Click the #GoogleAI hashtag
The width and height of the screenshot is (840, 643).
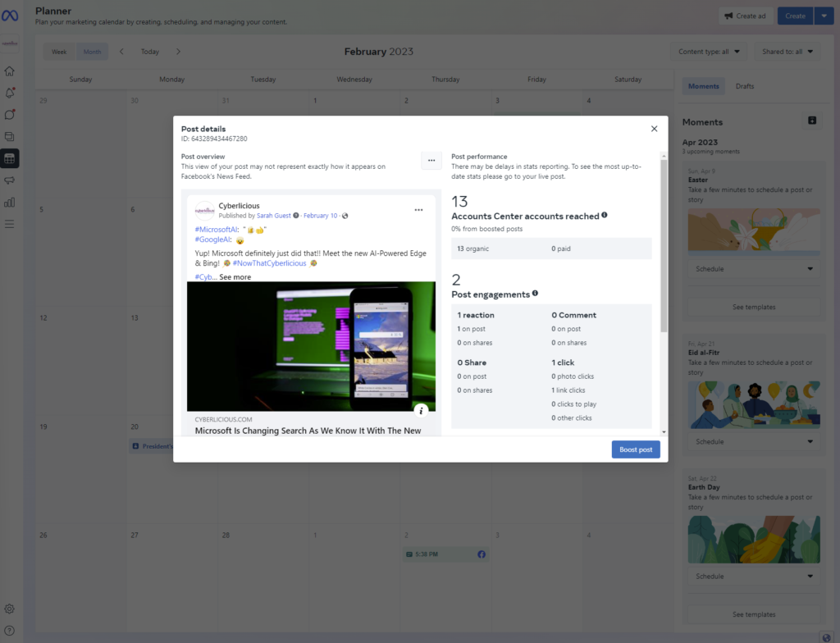pos(213,239)
